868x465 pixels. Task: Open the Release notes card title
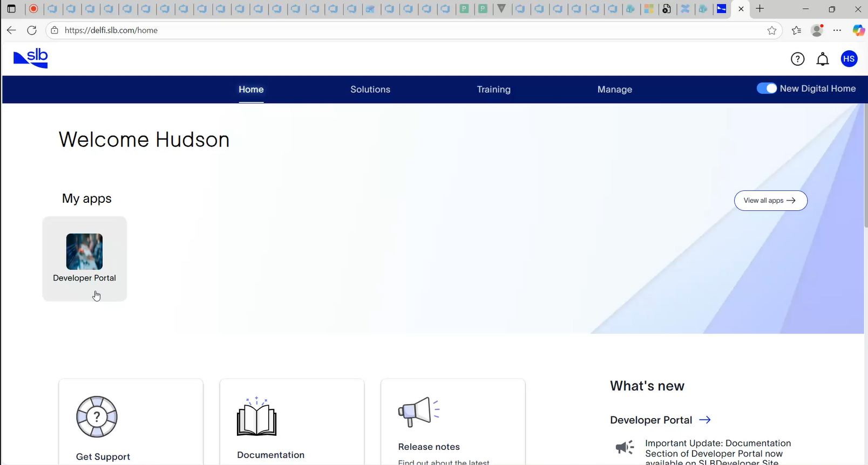pos(429,447)
